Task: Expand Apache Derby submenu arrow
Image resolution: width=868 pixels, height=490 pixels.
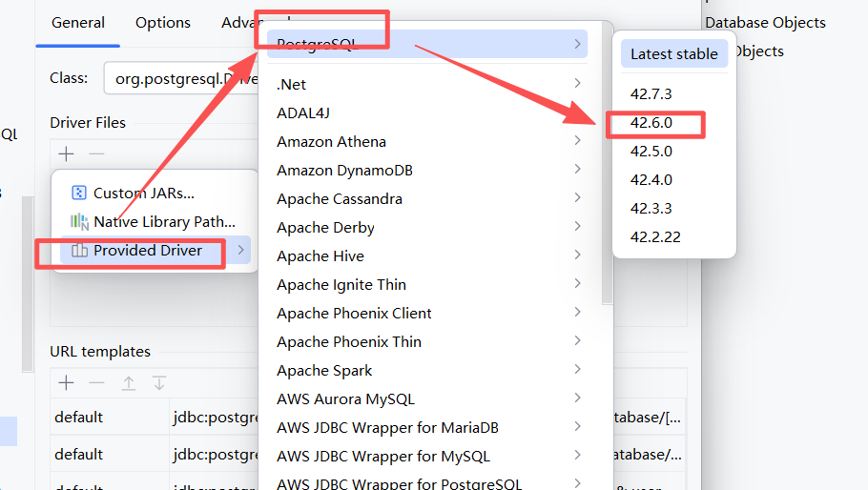Action: click(x=577, y=226)
